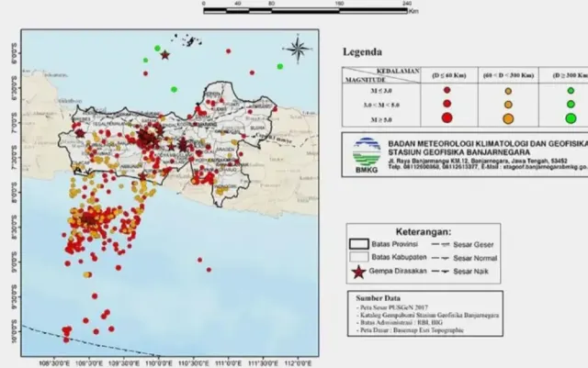Screen dimensions: 588x368
Task: Click the 'Sesar Naik' label
Action: pyautogui.click(x=470, y=272)
